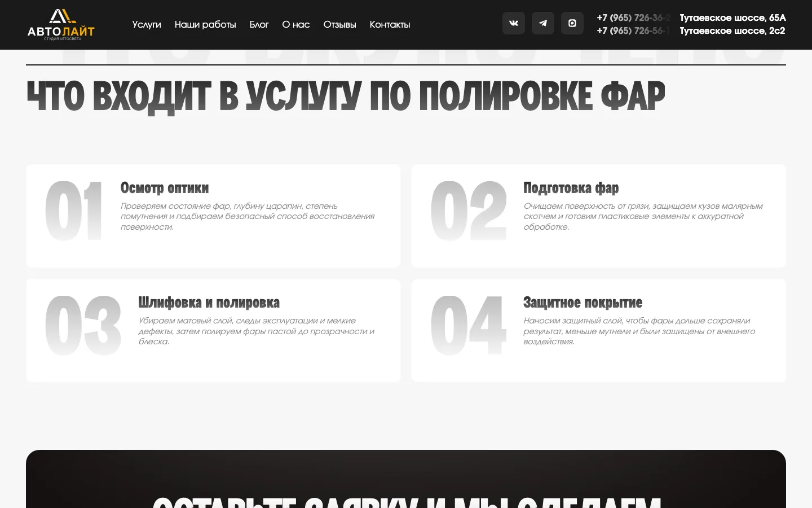Select the Шлифовка и полировка title

(x=209, y=303)
